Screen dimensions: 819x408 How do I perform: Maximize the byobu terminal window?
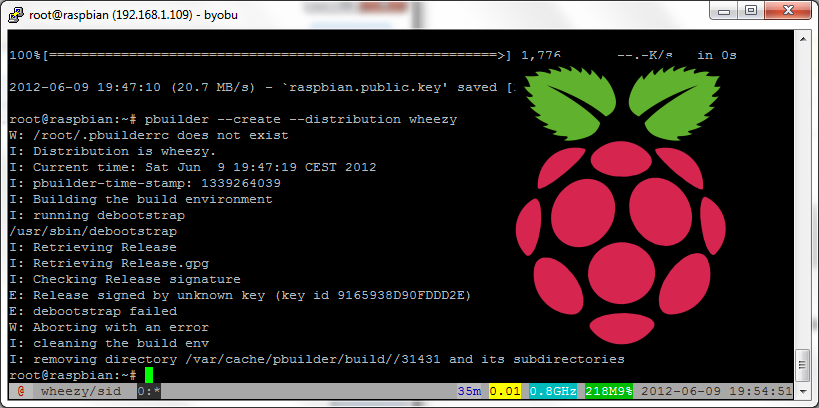pyautogui.click(x=751, y=10)
